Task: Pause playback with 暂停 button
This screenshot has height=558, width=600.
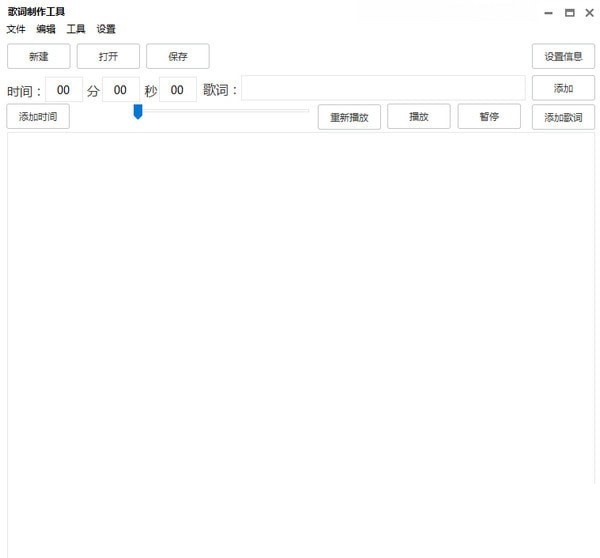Action: coord(489,117)
